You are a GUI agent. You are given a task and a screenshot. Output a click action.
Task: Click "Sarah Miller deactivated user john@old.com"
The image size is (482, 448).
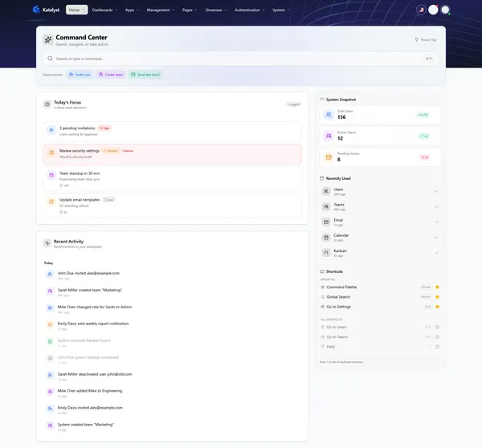(172, 376)
